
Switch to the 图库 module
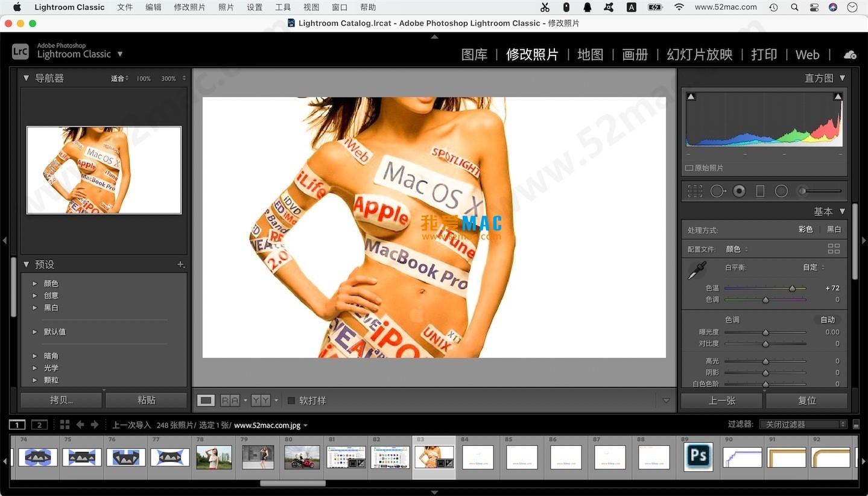coord(474,54)
